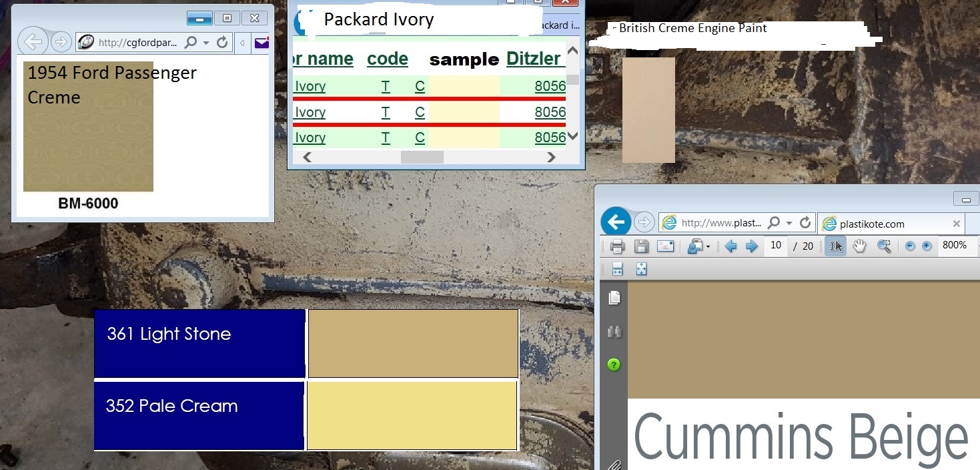
Task: Select the marquee zoom magnifier tool
Action: pos(884,246)
